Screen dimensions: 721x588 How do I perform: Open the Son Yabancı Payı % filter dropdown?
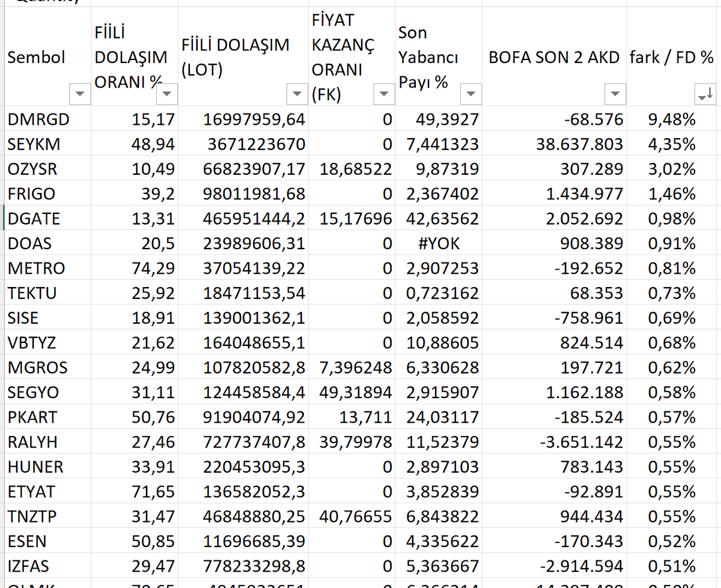tap(470, 94)
